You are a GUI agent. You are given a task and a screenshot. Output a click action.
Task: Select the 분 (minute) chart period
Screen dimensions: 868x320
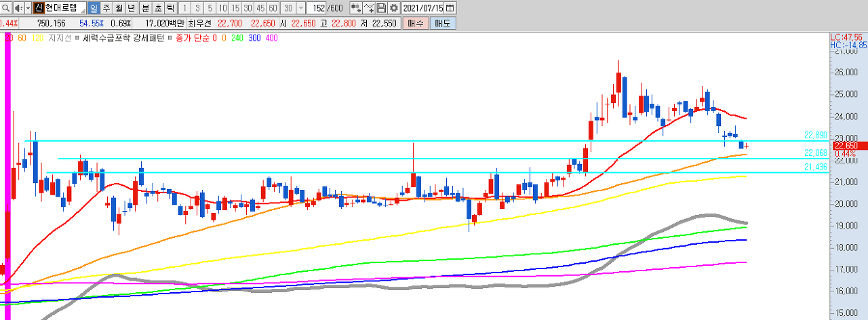(x=144, y=8)
